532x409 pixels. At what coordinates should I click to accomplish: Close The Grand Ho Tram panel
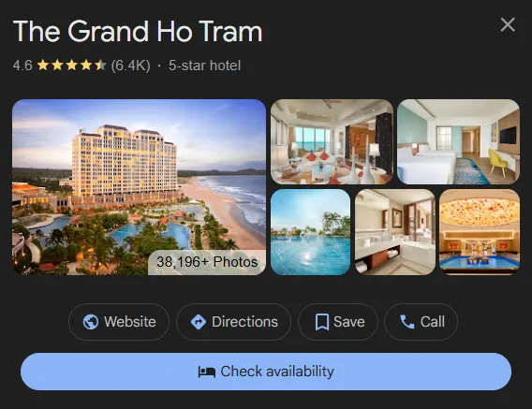(x=508, y=24)
